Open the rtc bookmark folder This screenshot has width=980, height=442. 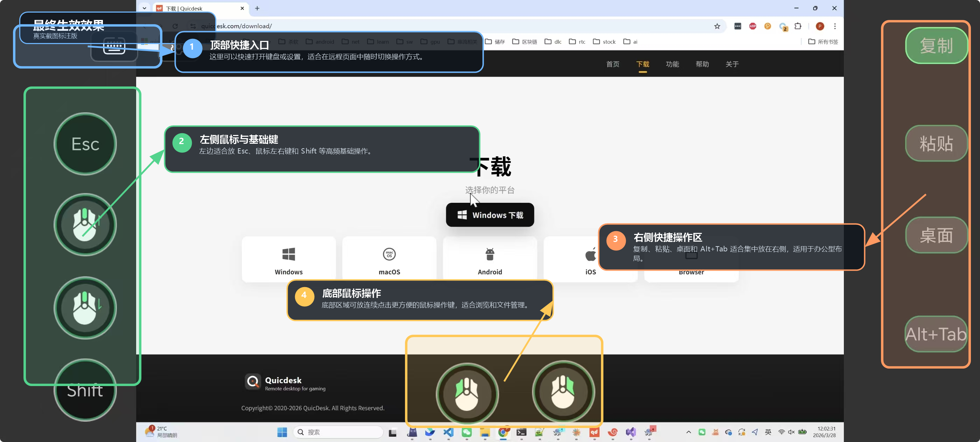[x=577, y=41]
